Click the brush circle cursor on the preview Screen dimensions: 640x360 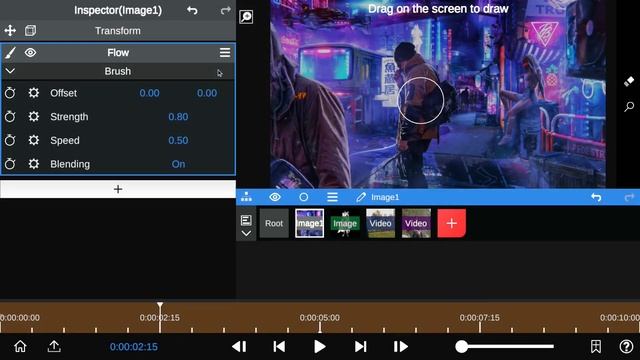click(x=420, y=100)
